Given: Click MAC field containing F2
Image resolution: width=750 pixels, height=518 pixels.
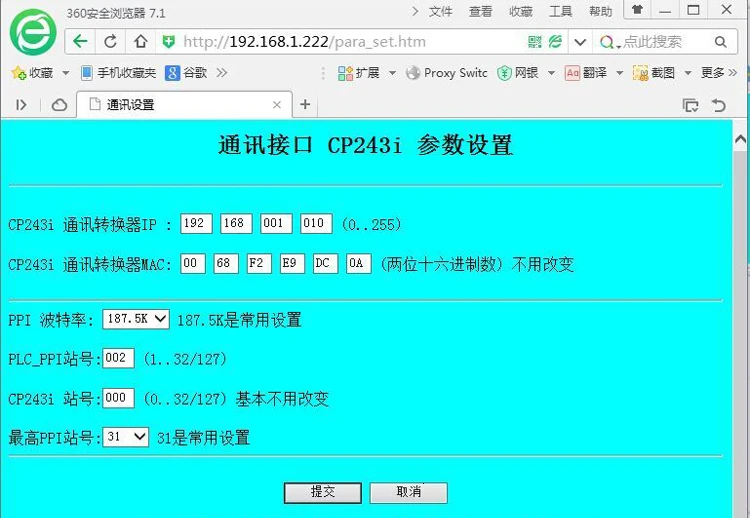Looking at the screenshot, I should [x=259, y=264].
